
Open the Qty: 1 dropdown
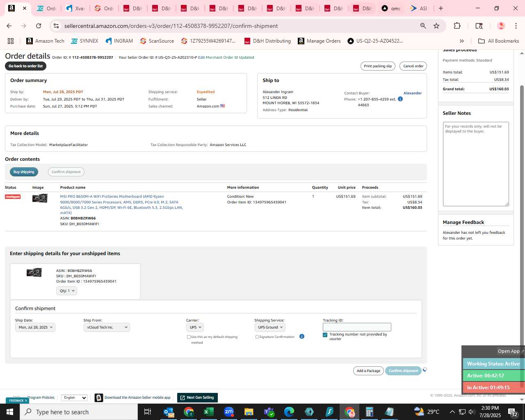tap(66, 291)
